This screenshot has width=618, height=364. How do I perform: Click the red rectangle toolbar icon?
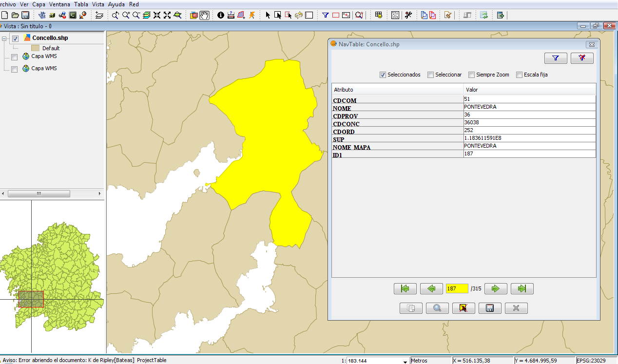pos(336,15)
